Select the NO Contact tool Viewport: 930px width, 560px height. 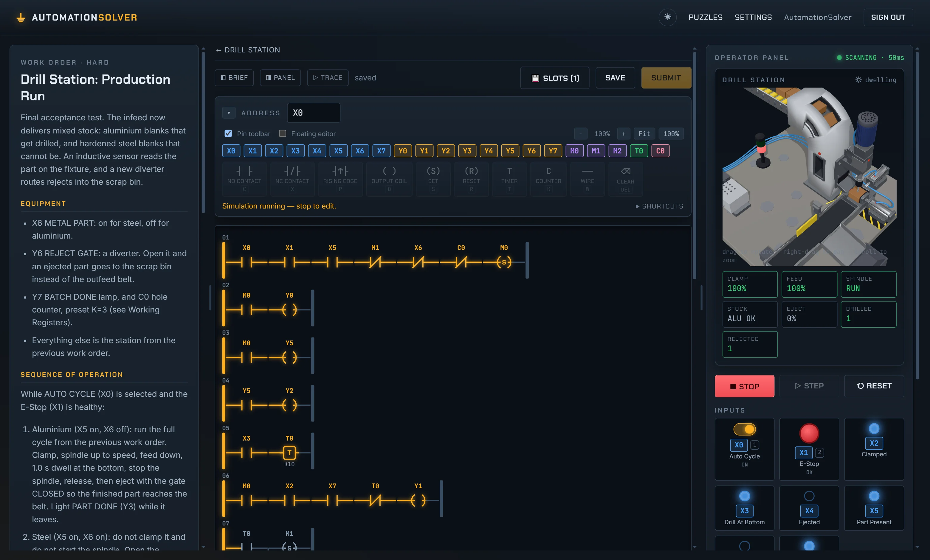[x=244, y=179]
